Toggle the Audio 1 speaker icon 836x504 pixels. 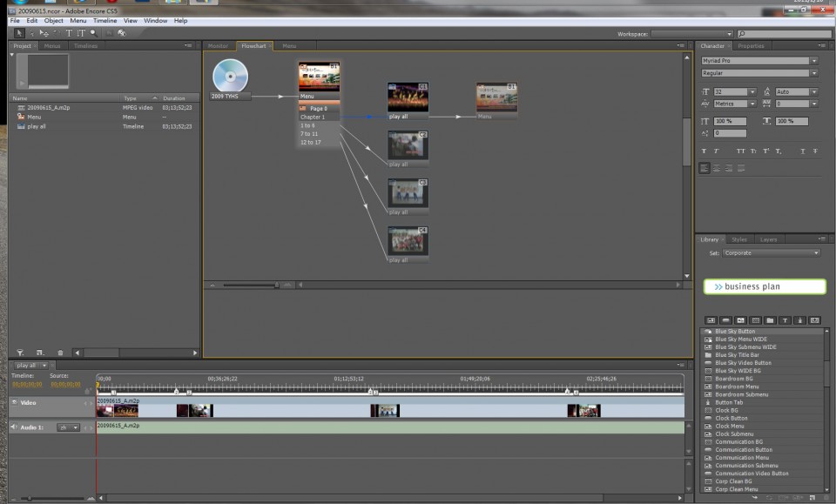click(14, 427)
